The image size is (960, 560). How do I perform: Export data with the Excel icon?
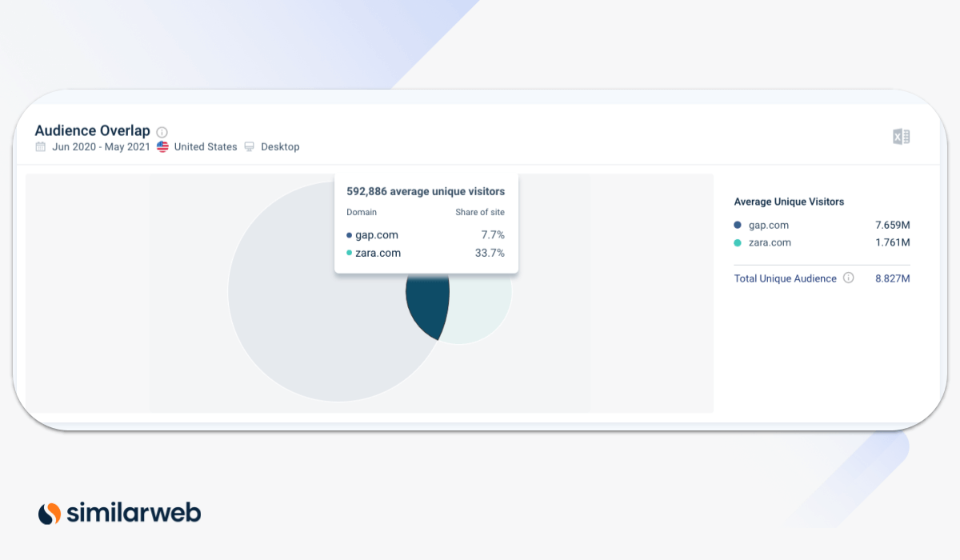(x=902, y=137)
